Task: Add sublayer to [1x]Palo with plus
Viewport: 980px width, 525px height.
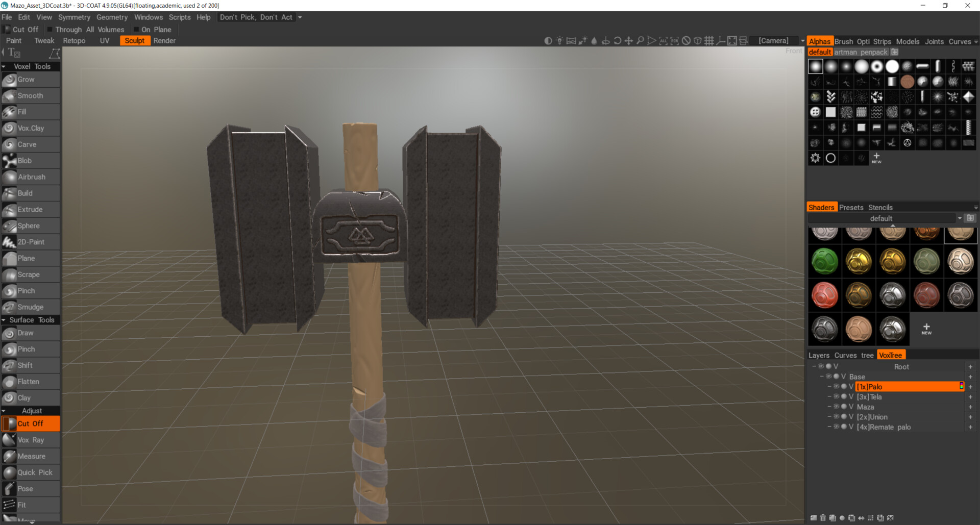Action: point(970,387)
